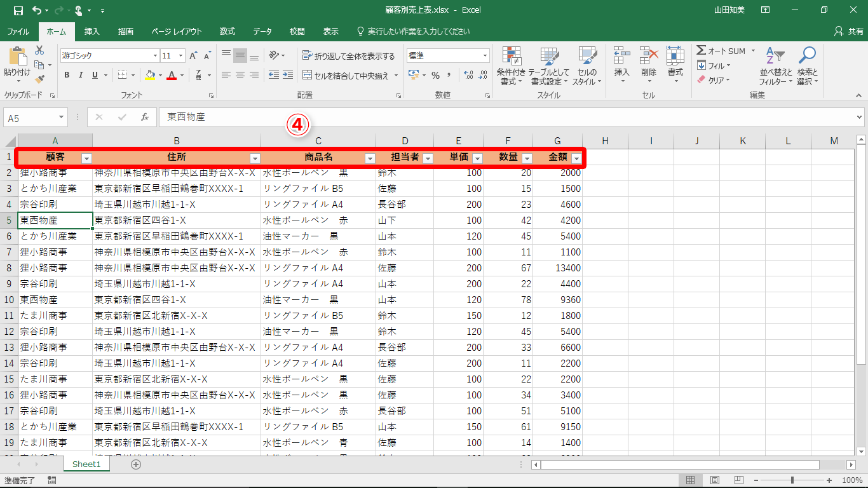
Task: Switch to page layout view icon
Action: (x=715, y=480)
